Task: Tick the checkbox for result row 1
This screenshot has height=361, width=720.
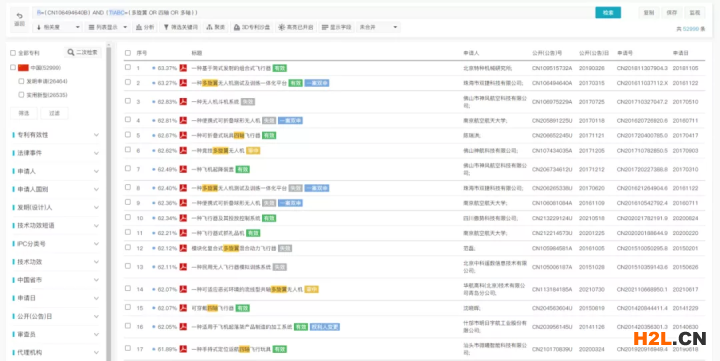Action: click(128, 67)
